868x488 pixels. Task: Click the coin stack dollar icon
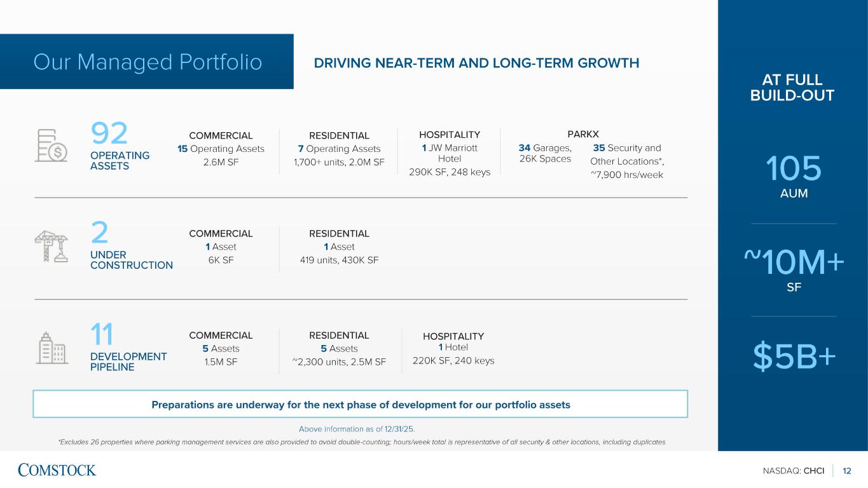pos(51,146)
